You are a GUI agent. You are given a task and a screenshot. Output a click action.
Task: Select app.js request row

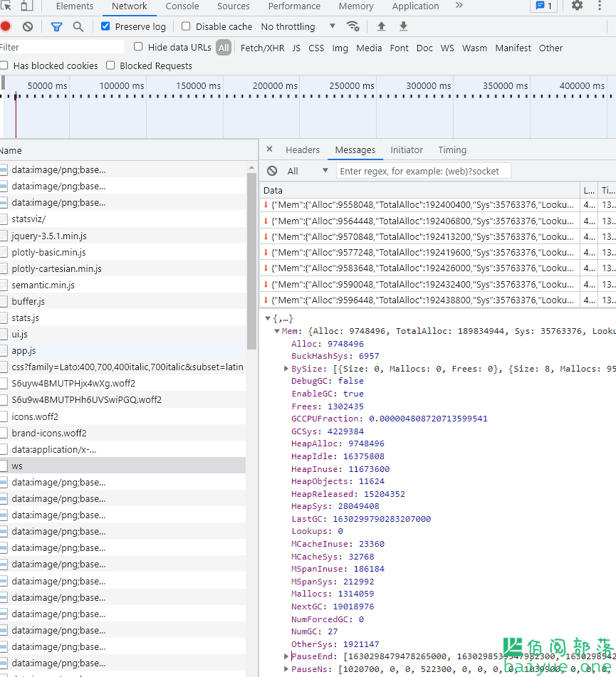tap(122, 350)
